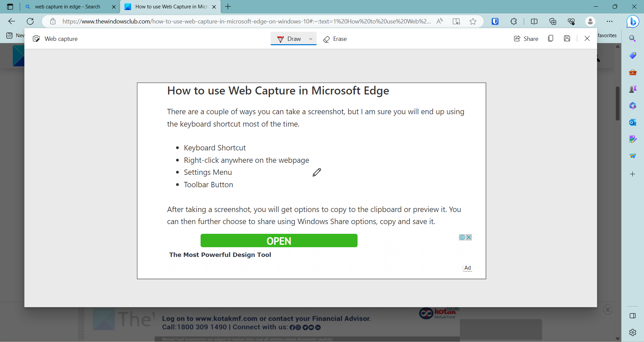Open sidebar settings gear
The image size is (644, 342).
pos(633,332)
